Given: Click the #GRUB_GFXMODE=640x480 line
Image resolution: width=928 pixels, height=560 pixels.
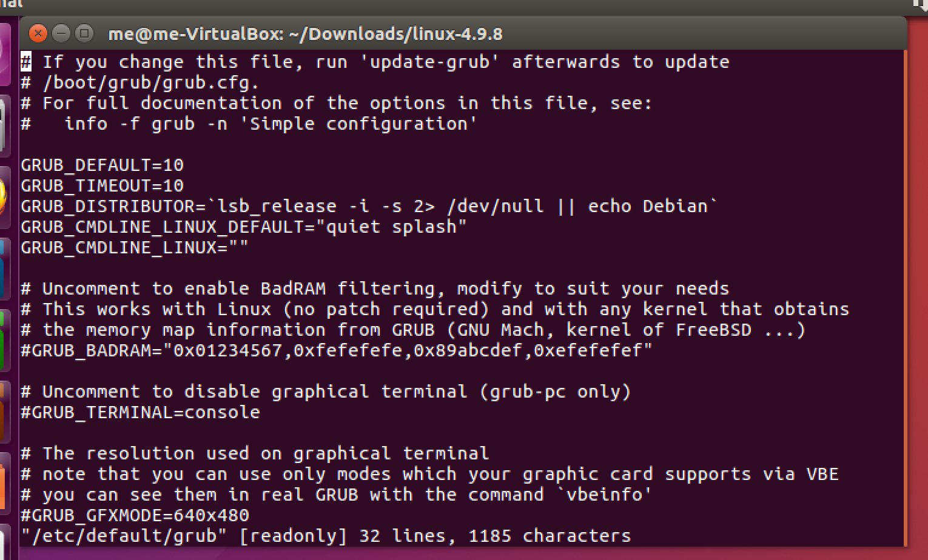Looking at the screenshot, I should click(x=135, y=515).
